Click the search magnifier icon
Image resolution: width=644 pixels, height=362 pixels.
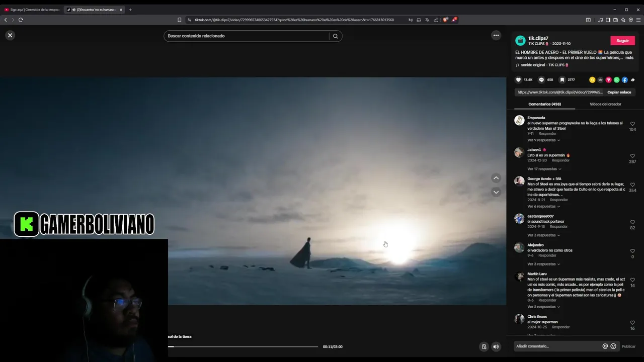[x=336, y=36]
